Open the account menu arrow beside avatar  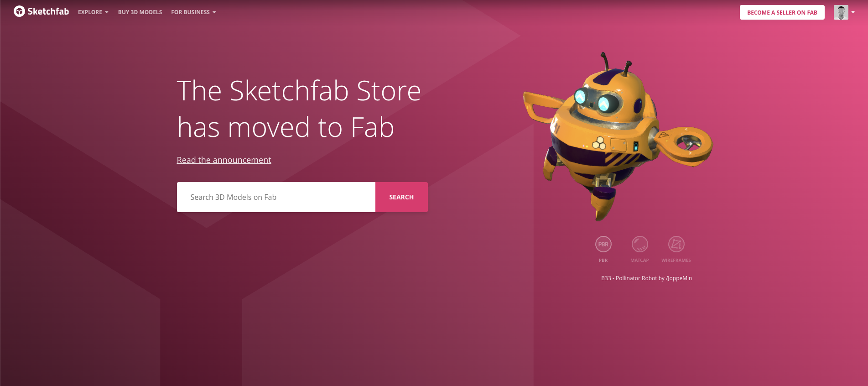click(853, 12)
